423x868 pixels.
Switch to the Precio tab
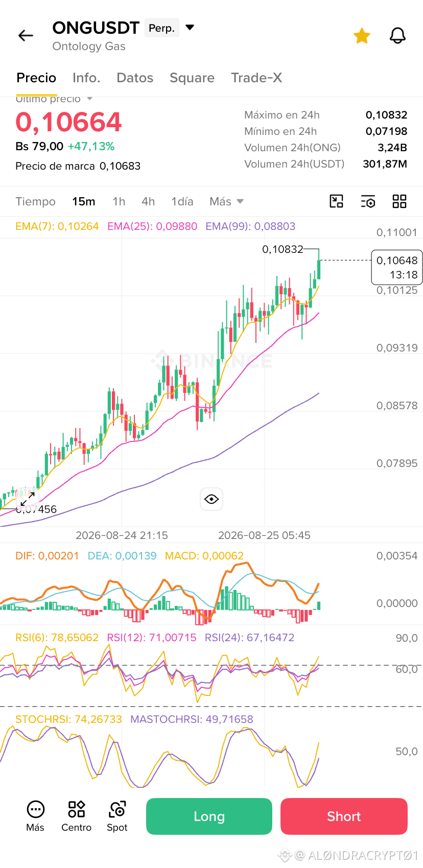pyautogui.click(x=36, y=78)
